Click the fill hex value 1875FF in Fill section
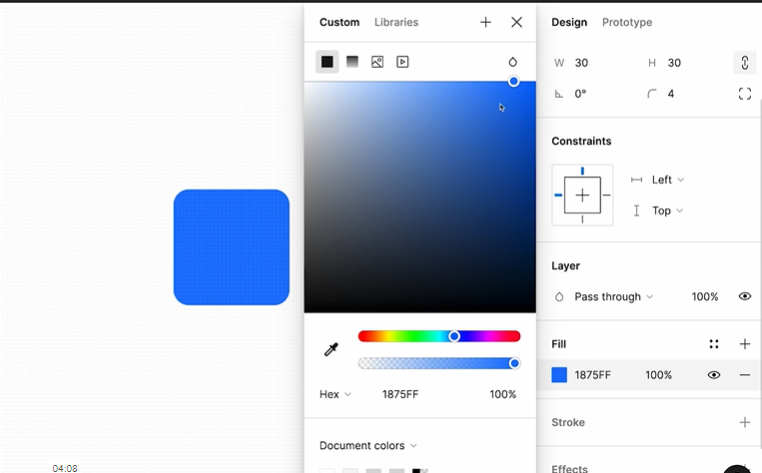 [x=592, y=375]
